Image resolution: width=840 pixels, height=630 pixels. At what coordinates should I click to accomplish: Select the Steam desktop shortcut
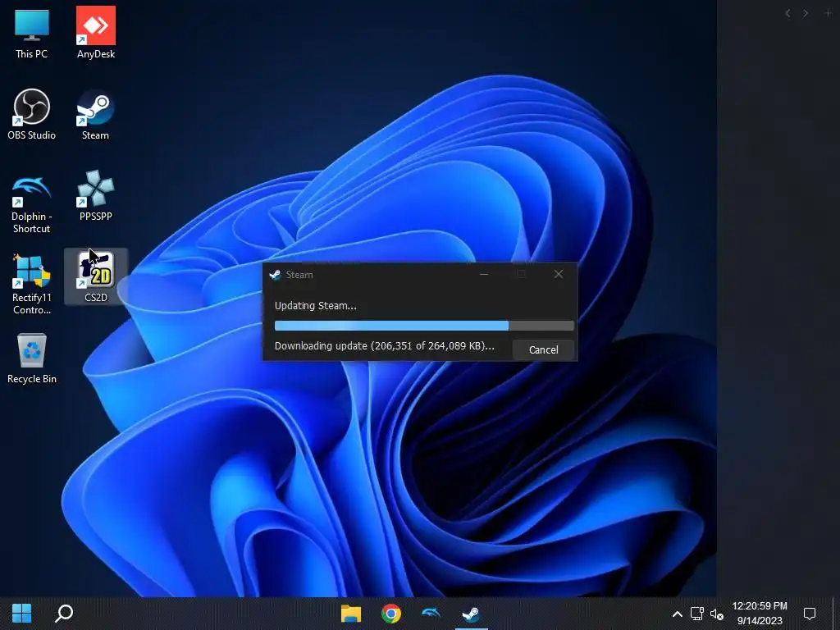(x=95, y=115)
